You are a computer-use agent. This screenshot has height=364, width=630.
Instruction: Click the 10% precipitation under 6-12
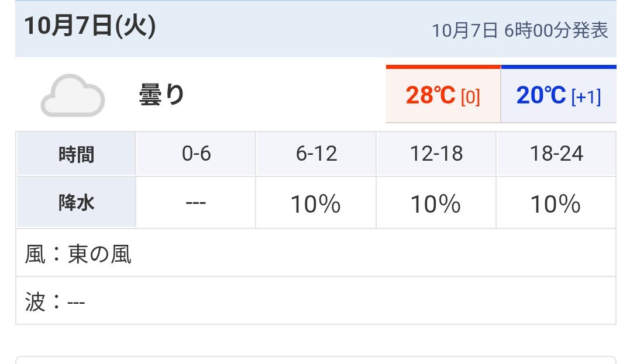[316, 204]
